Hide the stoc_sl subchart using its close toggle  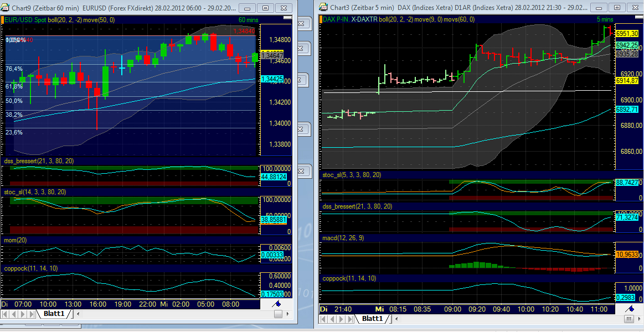coord(301,172)
